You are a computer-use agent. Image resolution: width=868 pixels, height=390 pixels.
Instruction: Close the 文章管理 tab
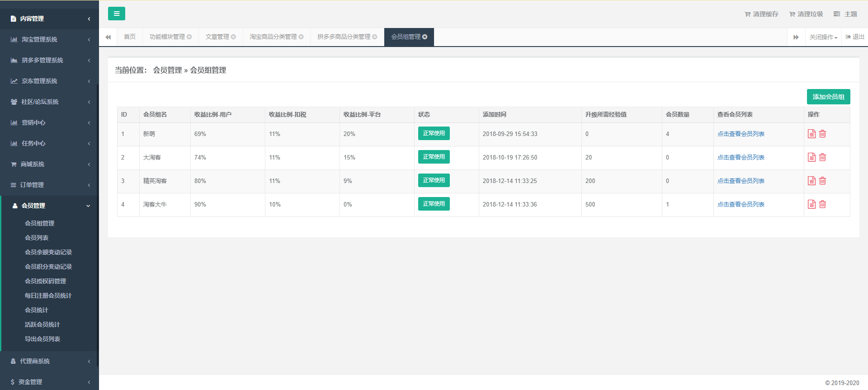pyautogui.click(x=233, y=37)
